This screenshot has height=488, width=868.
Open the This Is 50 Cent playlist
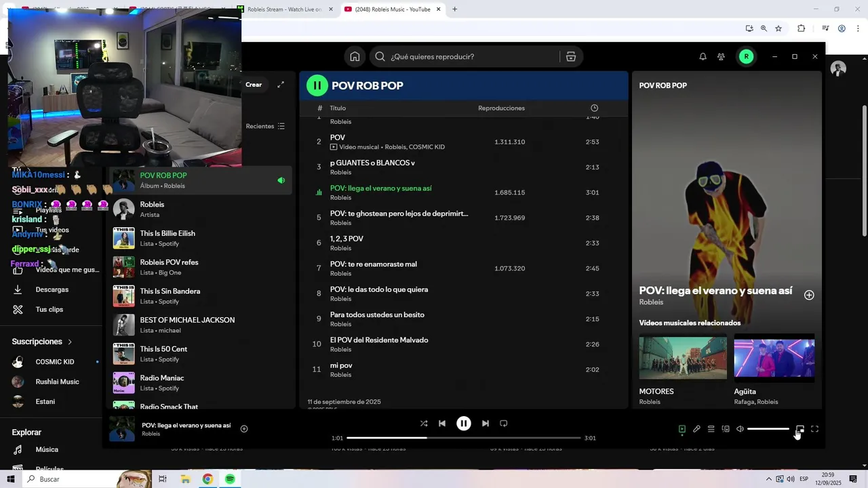pos(199,354)
